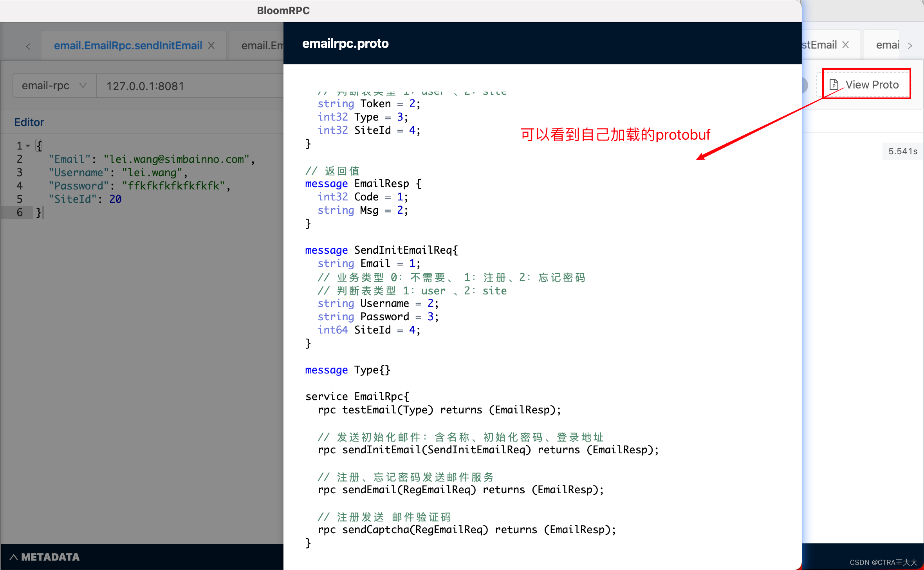Click the service EmailRpc line
Screen dimensions: 924x570
click(x=357, y=396)
